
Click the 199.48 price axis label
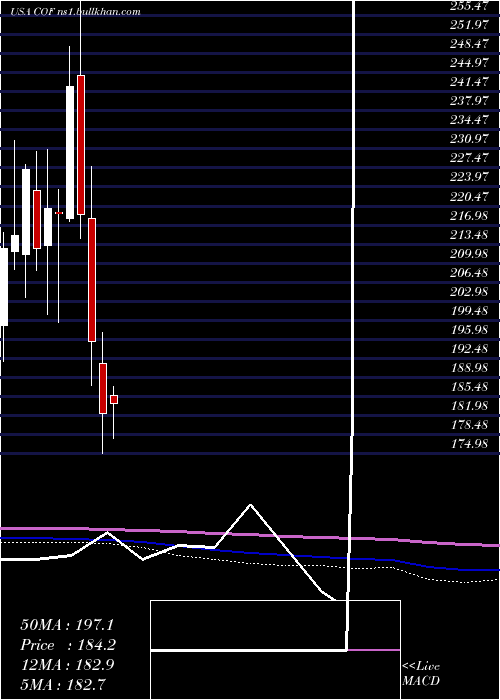click(x=470, y=311)
